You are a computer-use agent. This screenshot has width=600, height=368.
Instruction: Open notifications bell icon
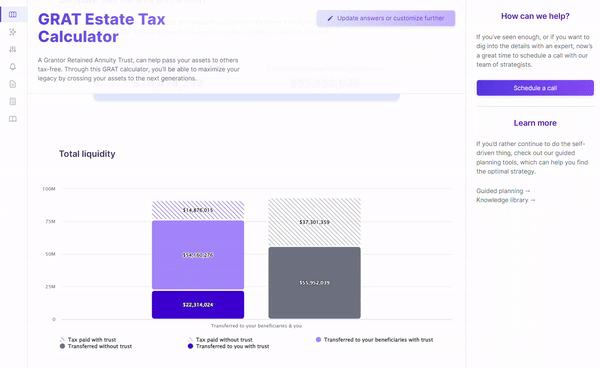13,67
